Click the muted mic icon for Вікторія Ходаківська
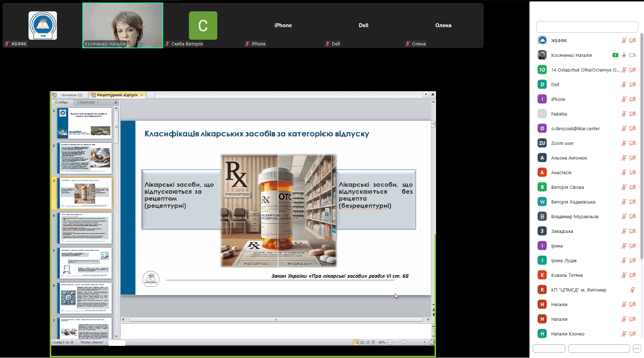 point(624,202)
